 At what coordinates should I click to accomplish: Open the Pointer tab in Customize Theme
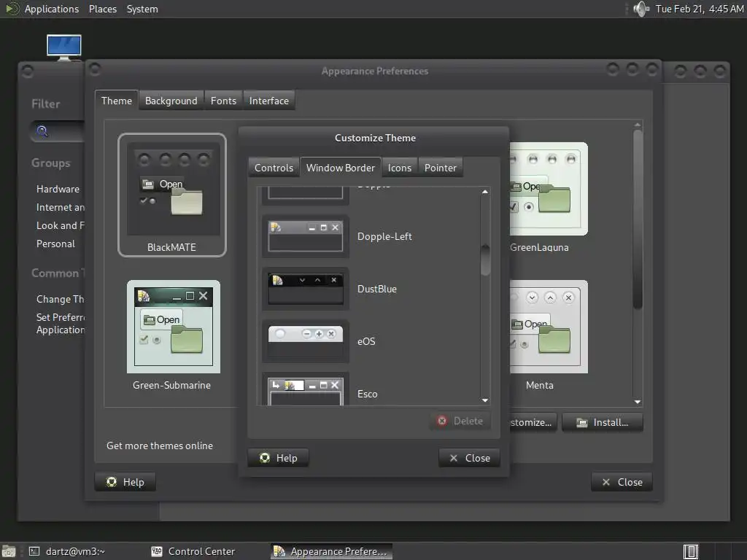[440, 168]
